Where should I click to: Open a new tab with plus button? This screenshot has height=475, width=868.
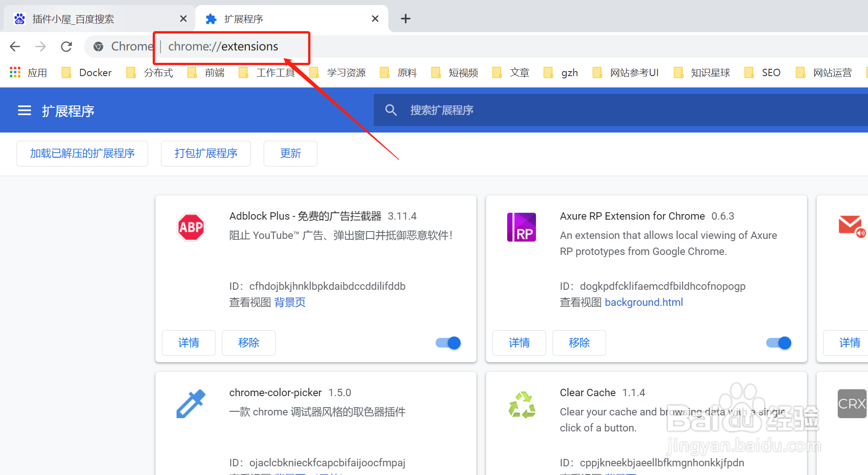click(x=405, y=19)
